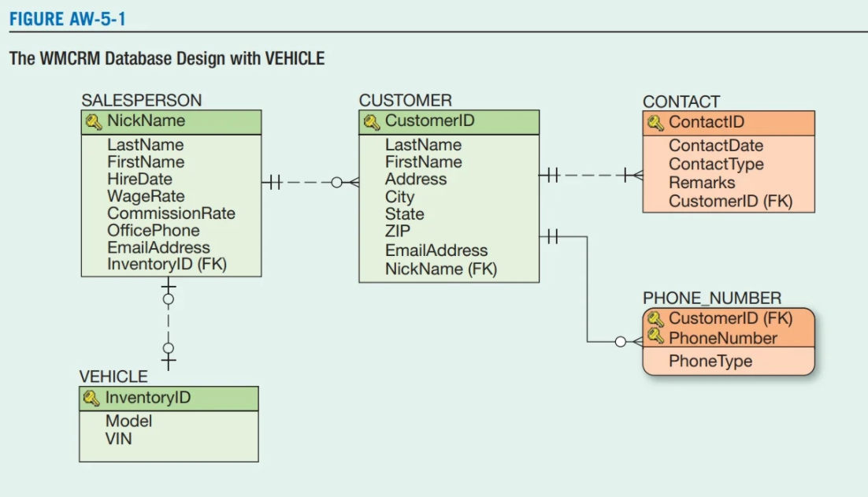
Task: Click the 'FIGURE AW-5-1' heading
Action: [x=68, y=20]
